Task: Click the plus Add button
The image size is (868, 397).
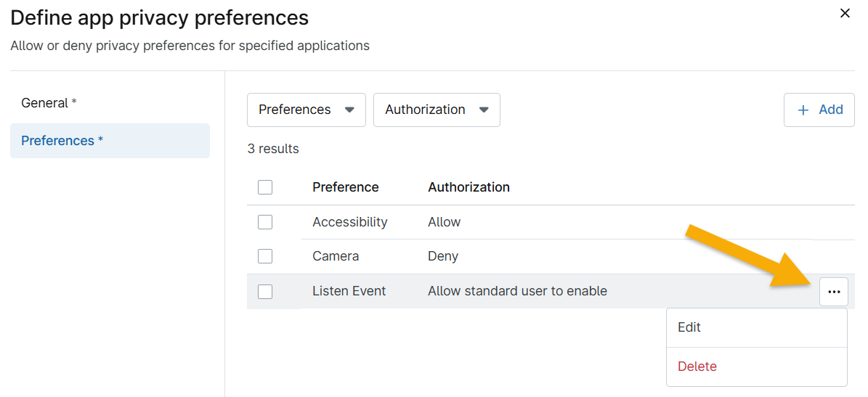Action: (819, 110)
